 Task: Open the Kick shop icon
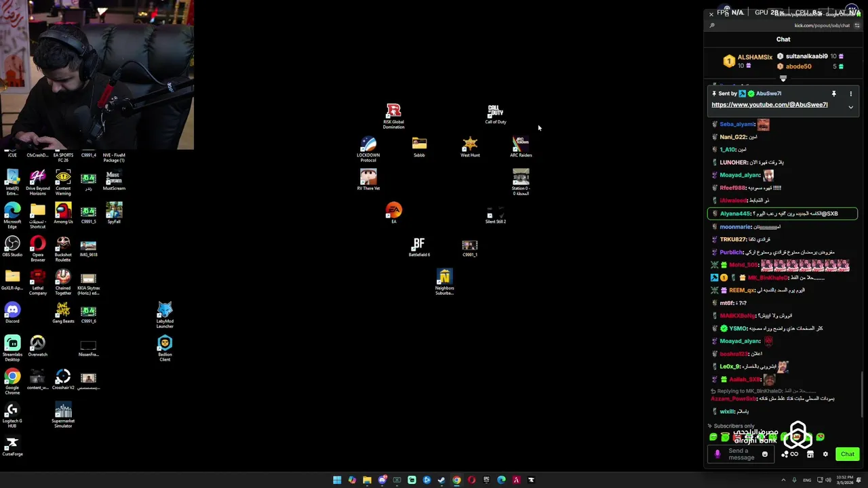810,454
